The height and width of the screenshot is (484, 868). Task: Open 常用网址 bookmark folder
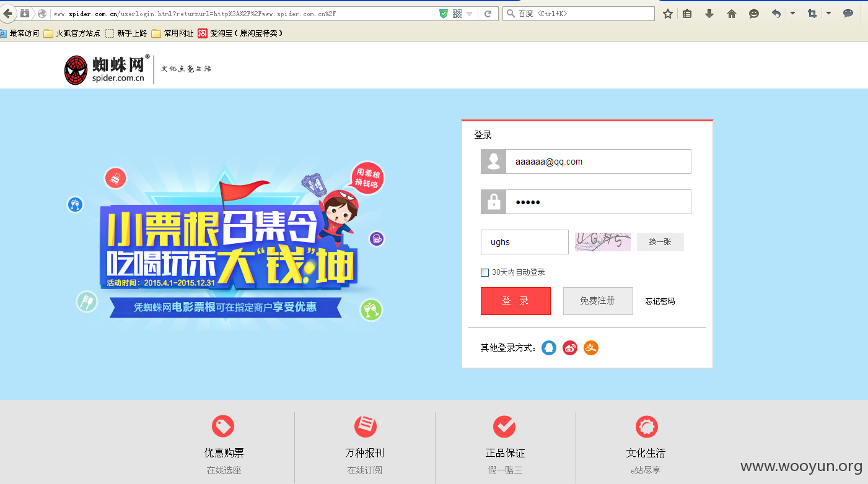172,33
